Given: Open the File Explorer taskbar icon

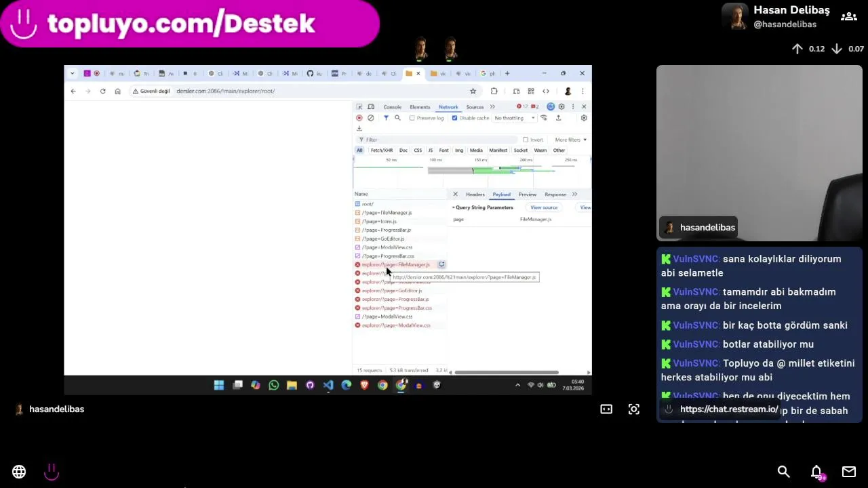Looking at the screenshot, I should click(292, 385).
